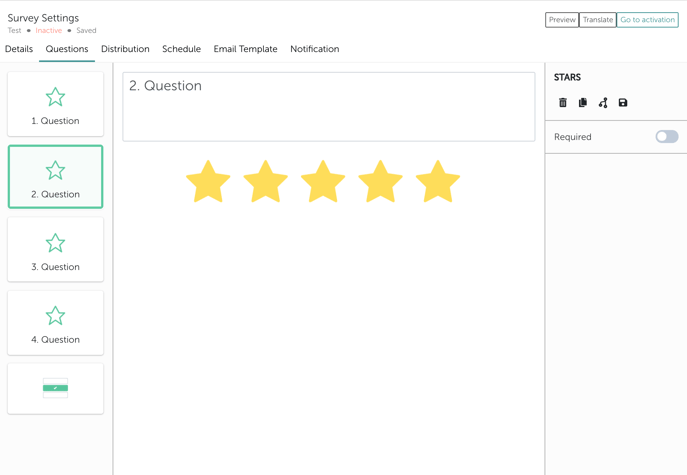Open the Email Template tab
Screen dimensions: 687x475
click(245, 49)
